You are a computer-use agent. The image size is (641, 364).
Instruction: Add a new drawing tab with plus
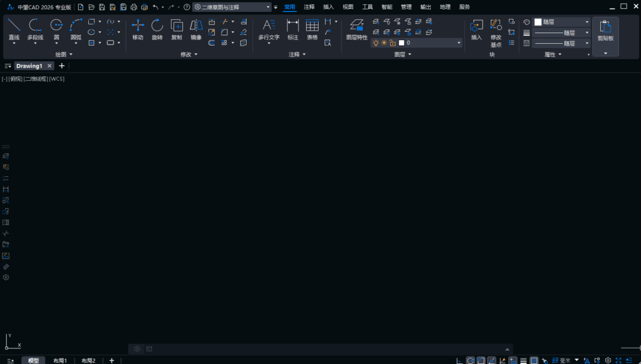tap(62, 66)
